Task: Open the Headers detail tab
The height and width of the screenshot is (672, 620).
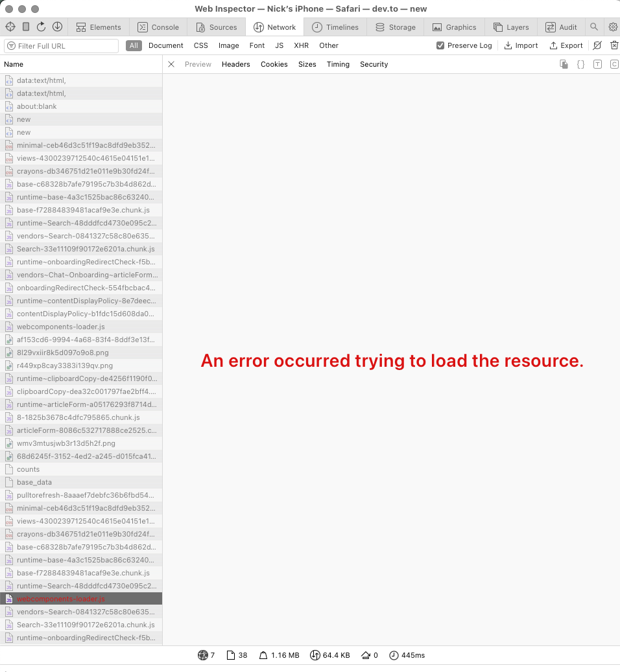Action: coord(236,64)
